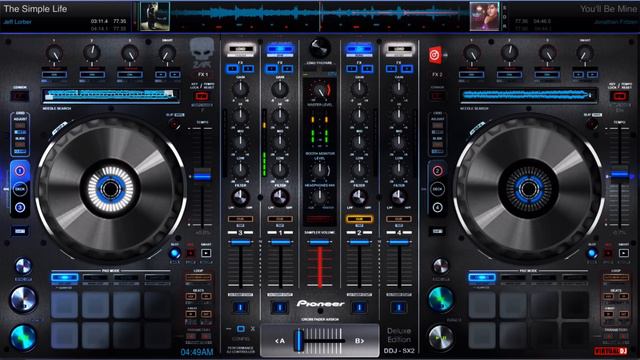Click the Headphones Mix knob
This screenshot has width=640, height=360.
click(320, 197)
